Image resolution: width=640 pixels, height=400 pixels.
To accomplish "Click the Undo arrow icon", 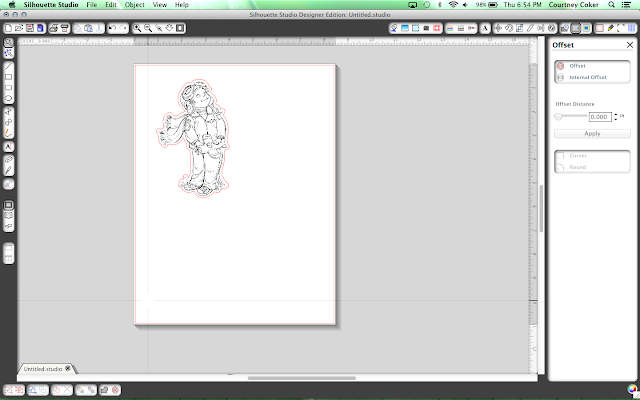I will point(112,28).
